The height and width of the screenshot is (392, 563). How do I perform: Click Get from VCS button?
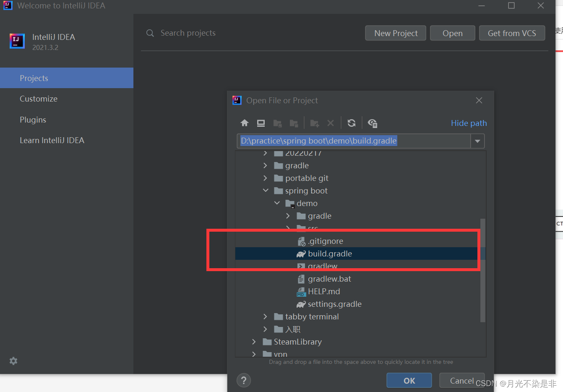tap(512, 33)
